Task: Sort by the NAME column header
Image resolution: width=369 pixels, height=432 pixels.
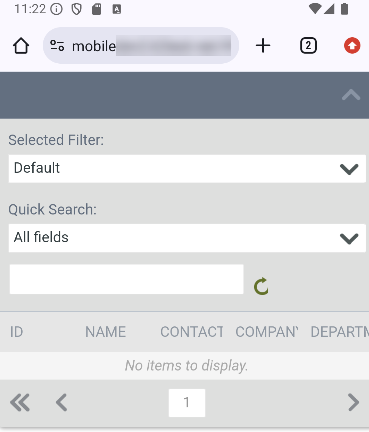Action: pyautogui.click(x=105, y=332)
